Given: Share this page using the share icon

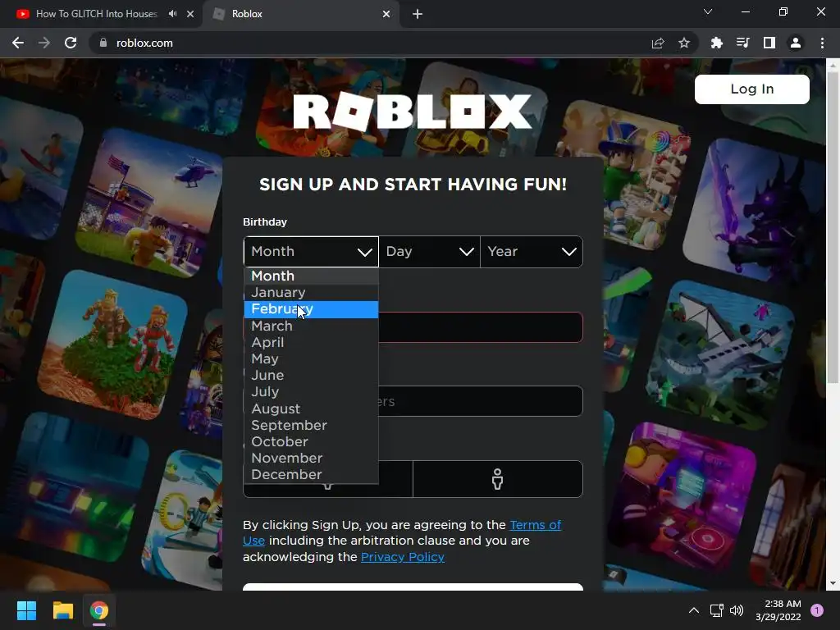Looking at the screenshot, I should coord(658,43).
